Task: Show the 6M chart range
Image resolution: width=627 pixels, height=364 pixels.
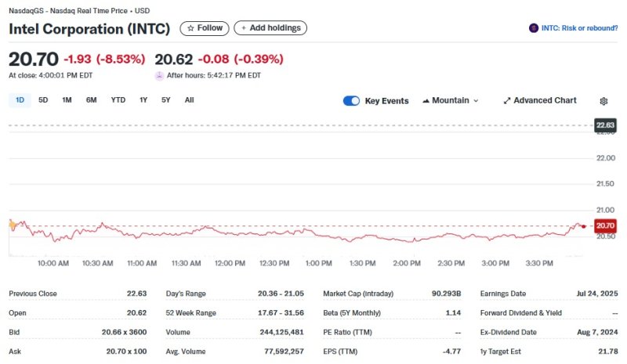Action: pos(91,100)
